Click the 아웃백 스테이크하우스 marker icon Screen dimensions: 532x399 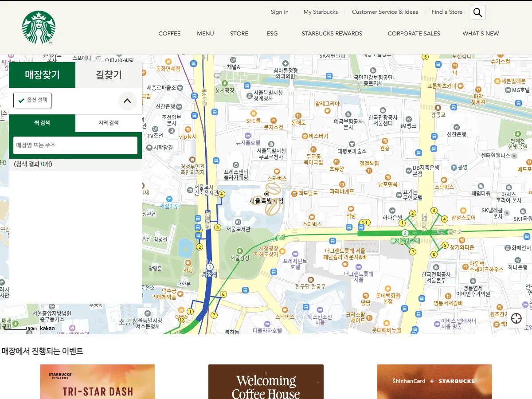(465, 266)
